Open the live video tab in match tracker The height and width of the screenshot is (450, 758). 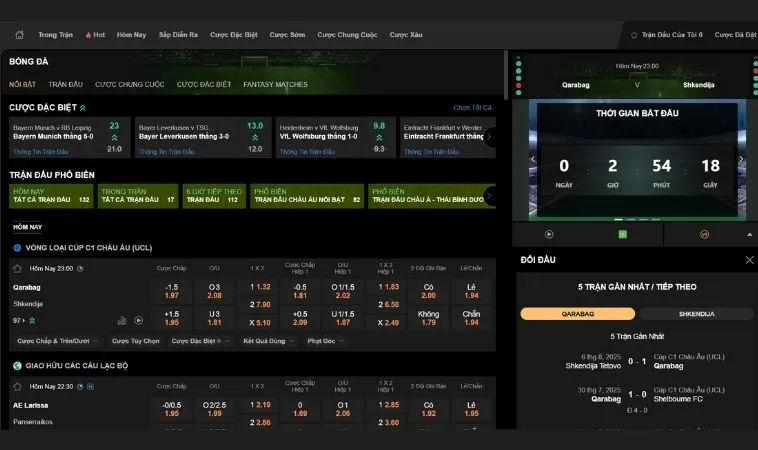(x=549, y=234)
